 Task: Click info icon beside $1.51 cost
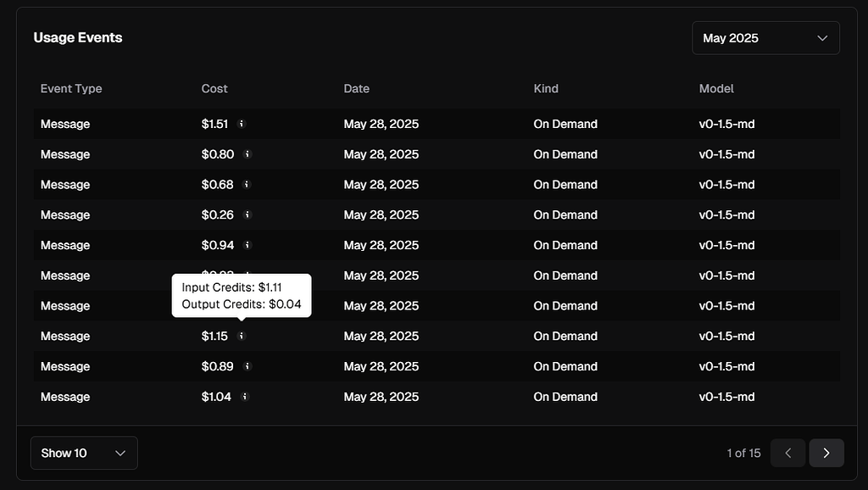242,124
